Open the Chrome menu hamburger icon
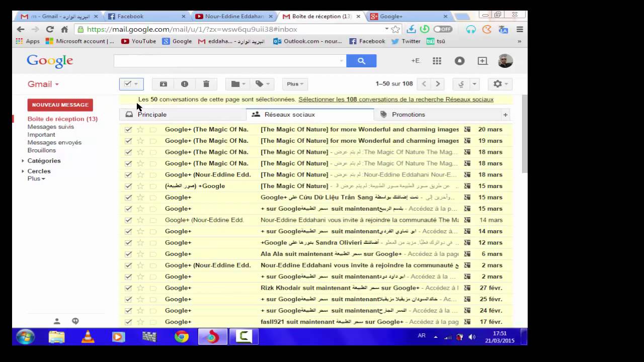The width and height of the screenshot is (644, 362). [x=520, y=29]
